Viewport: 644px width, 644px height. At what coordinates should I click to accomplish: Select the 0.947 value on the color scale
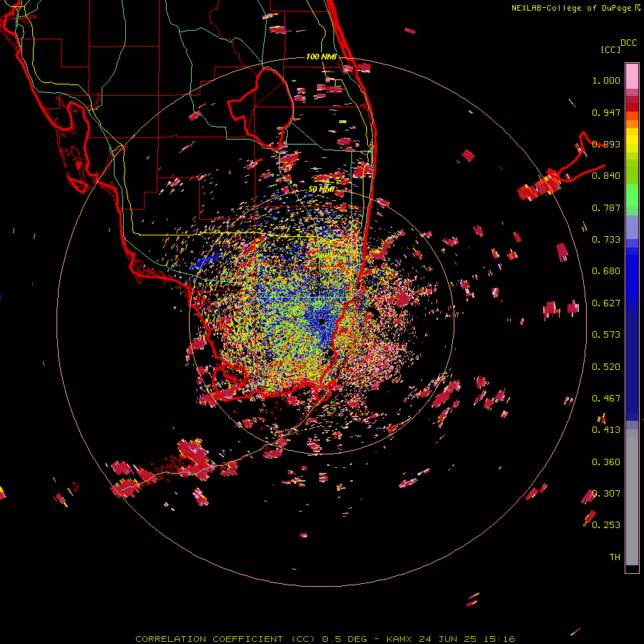coord(606,112)
